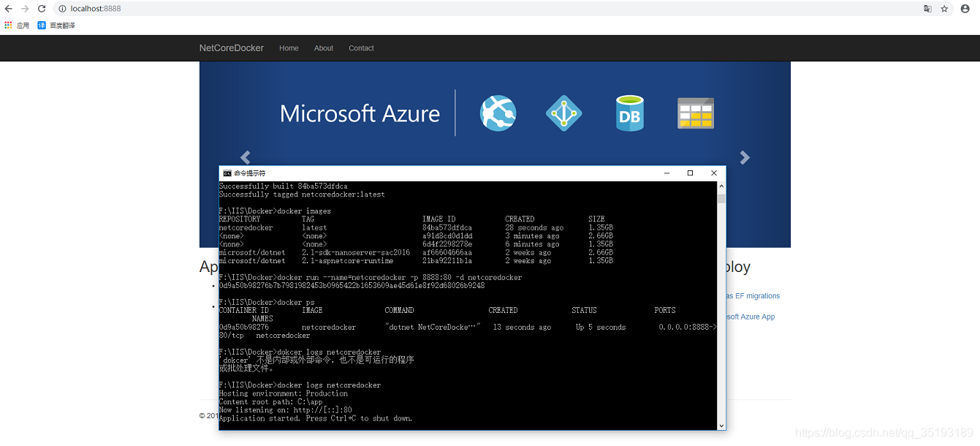Click the console scrollbar down arrow
This screenshot has width=980, height=446.
722,426
